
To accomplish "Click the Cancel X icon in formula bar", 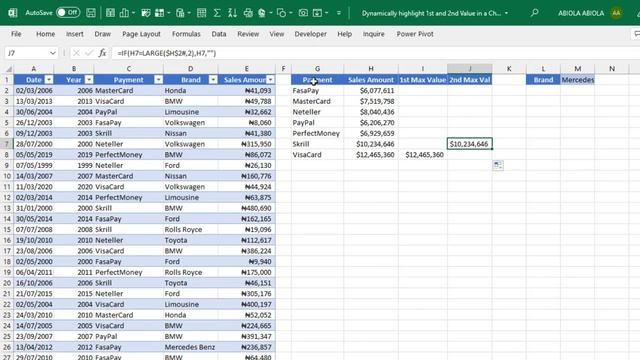I will [x=76, y=53].
